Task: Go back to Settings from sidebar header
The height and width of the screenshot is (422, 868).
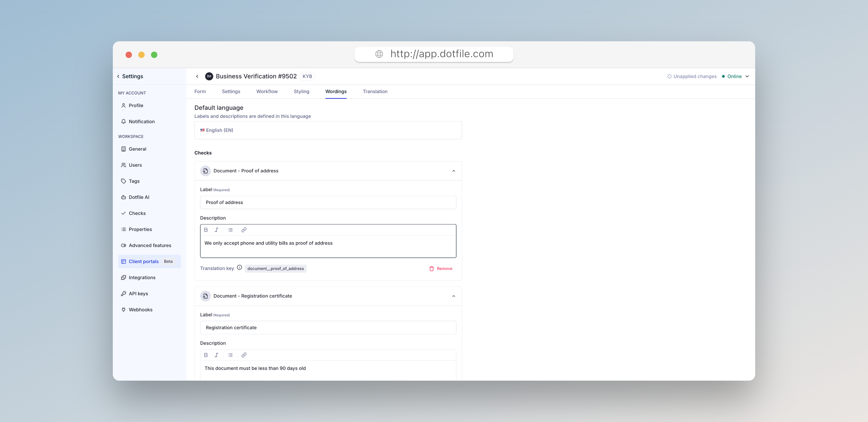Action: (x=131, y=77)
